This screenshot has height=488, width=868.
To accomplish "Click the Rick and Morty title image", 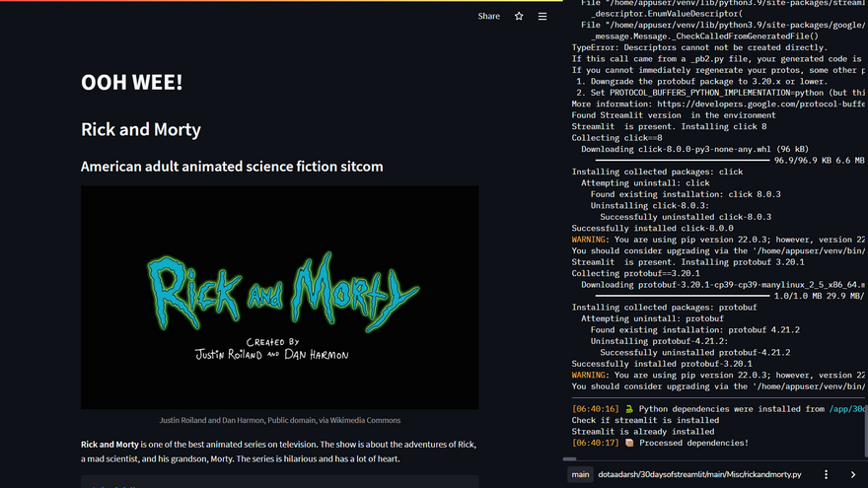I will point(279,297).
